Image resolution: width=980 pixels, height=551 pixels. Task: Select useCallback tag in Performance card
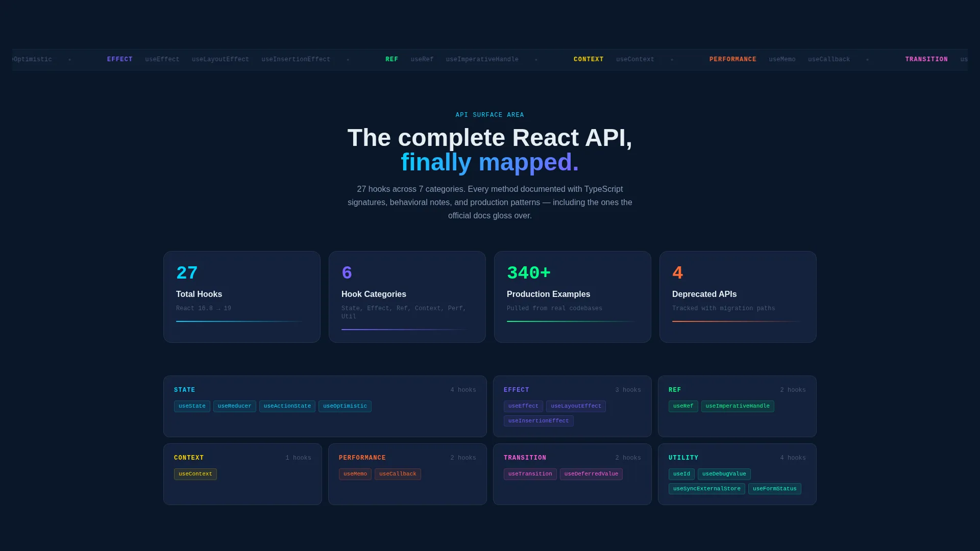tap(398, 474)
